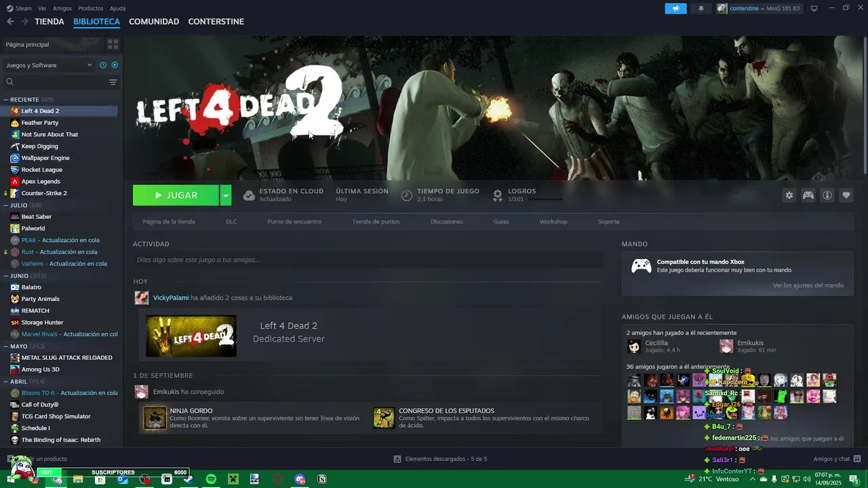Click Balatro icon in library list
Image resolution: width=868 pixels, height=488 pixels.
pos(15,287)
